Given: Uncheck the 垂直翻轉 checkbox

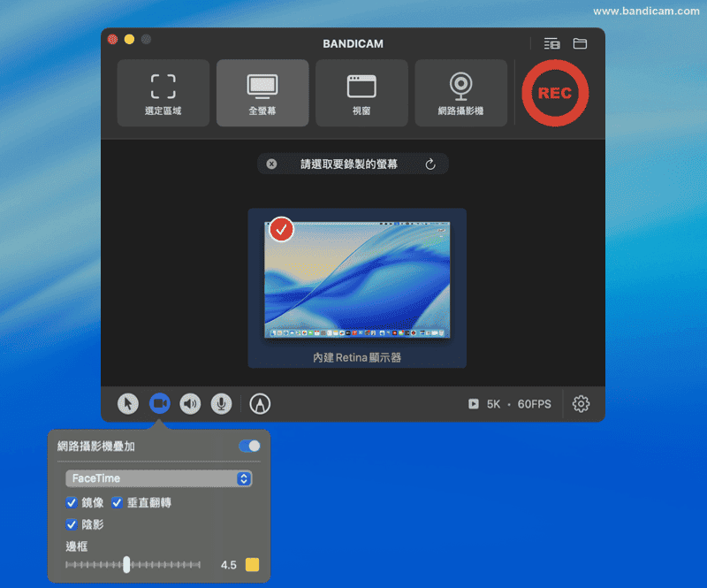Looking at the screenshot, I should [x=117, y=503].
